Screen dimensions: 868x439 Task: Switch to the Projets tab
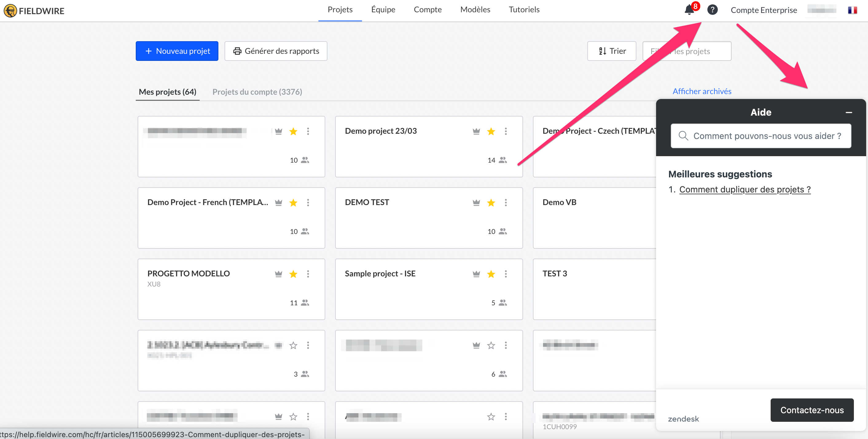click(340, 10)
